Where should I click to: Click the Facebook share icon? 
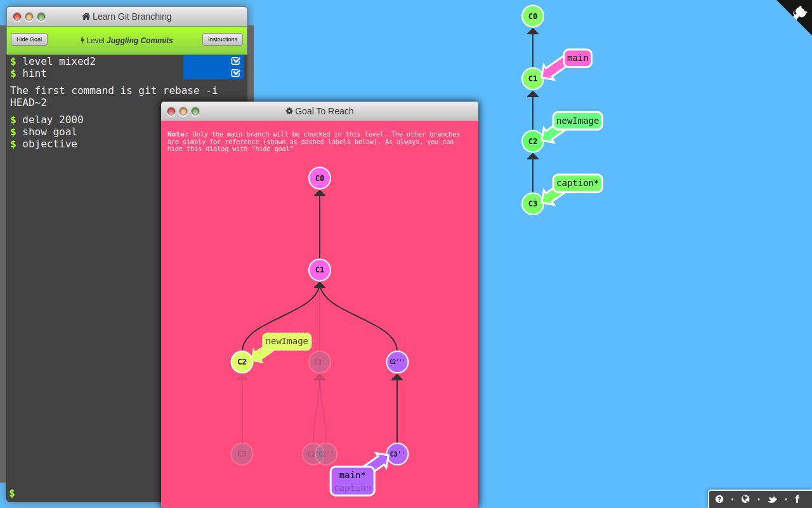click(797, 499)
